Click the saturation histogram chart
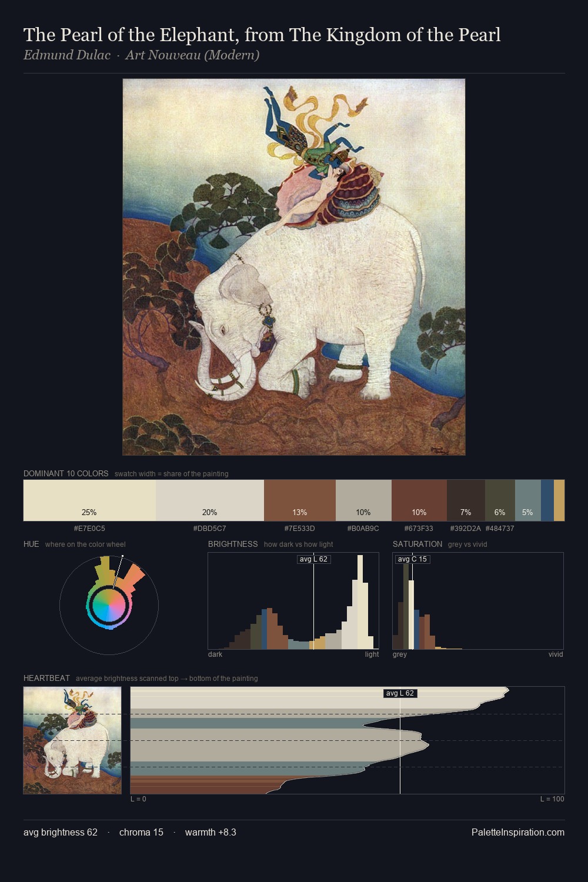 pos(478,601)
